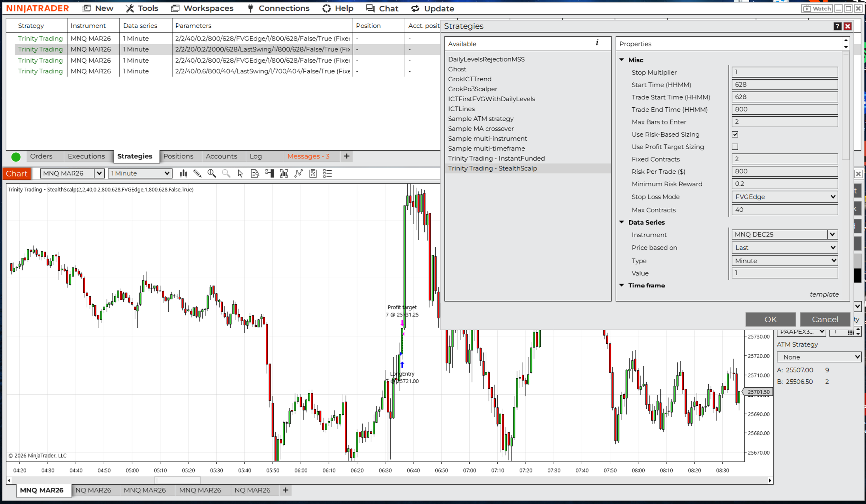Uncheck Use Risk-Based Sizing
The width and height of the screenshot is (866, 504).
(x=735, y=134)
